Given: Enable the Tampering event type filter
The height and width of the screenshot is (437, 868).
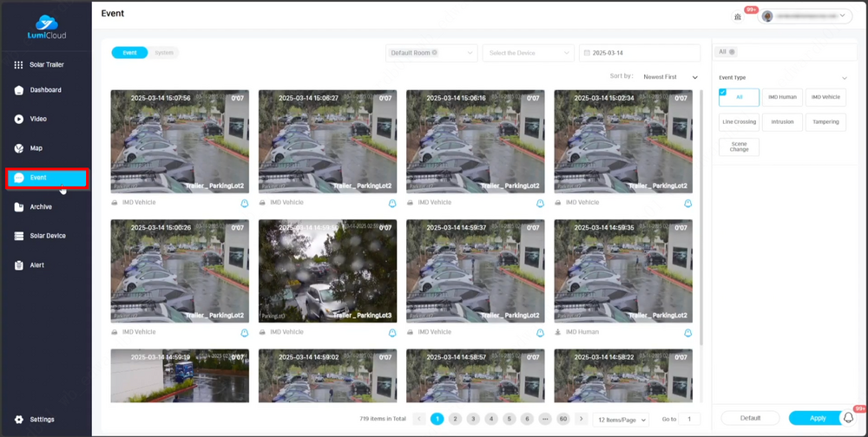Looking at the screenshot, I should (x=825, y=122).
